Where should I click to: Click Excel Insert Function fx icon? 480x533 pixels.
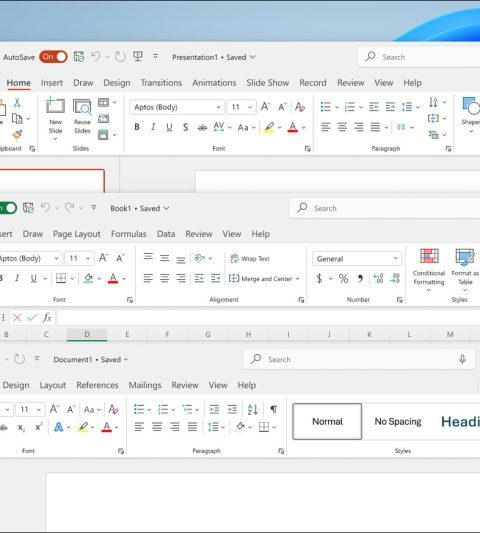[47, 317]
